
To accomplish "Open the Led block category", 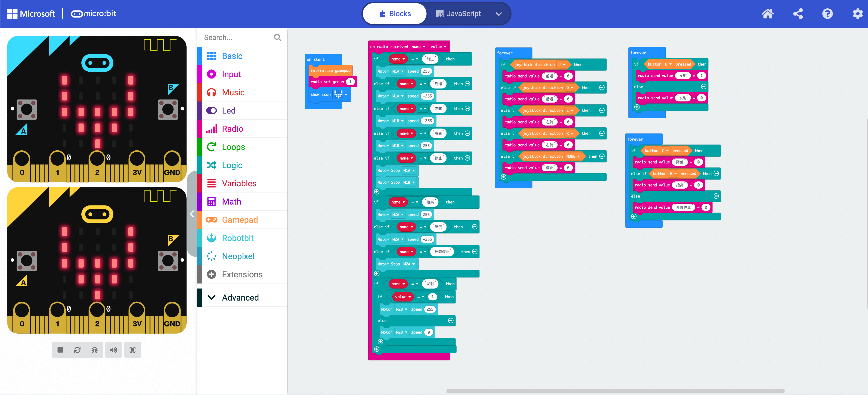I will tap(242, 111).
